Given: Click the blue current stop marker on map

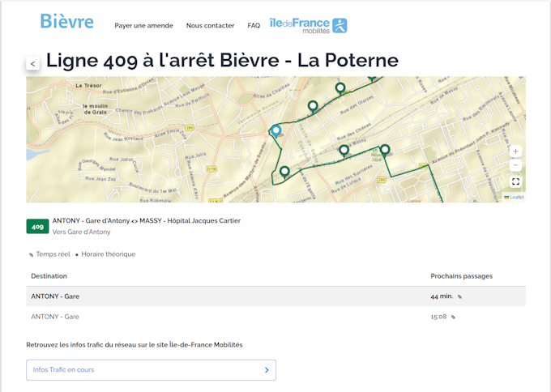Looking at the screenshot, I should tap(276, 130).
